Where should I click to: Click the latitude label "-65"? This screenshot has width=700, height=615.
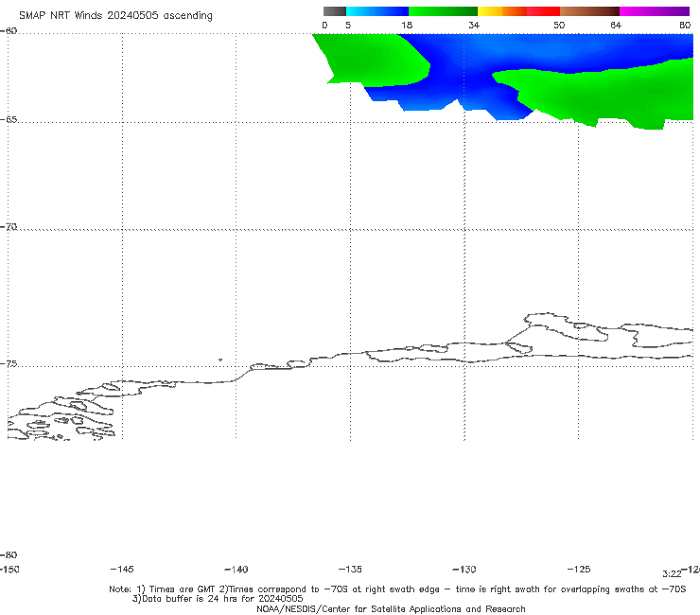9,120
